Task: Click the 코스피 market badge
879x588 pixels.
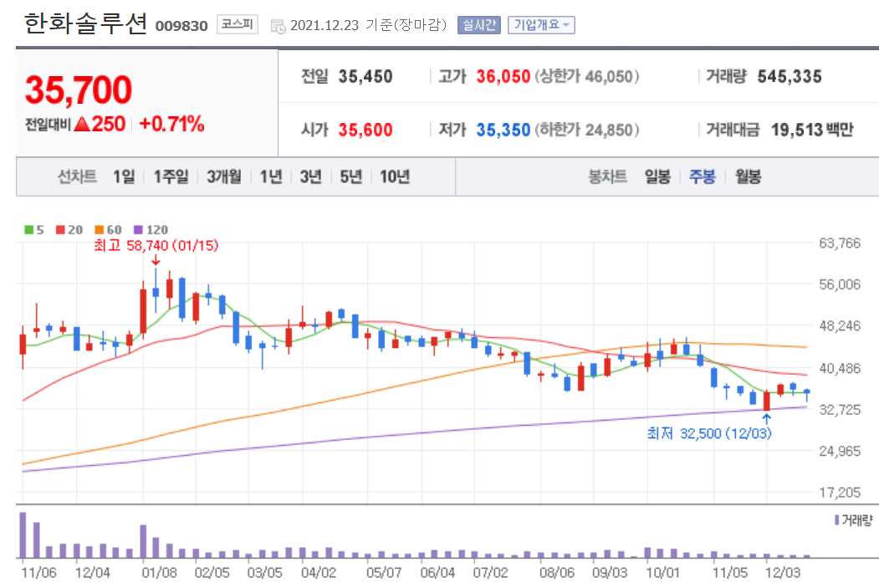Action: [x=238, y=24]
